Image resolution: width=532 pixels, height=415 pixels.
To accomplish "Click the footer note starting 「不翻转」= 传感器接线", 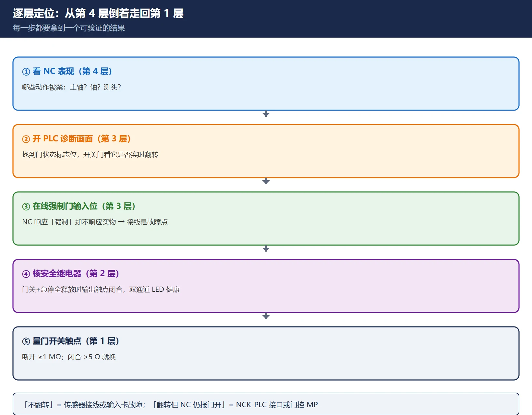I will click(x=171, y=405).
